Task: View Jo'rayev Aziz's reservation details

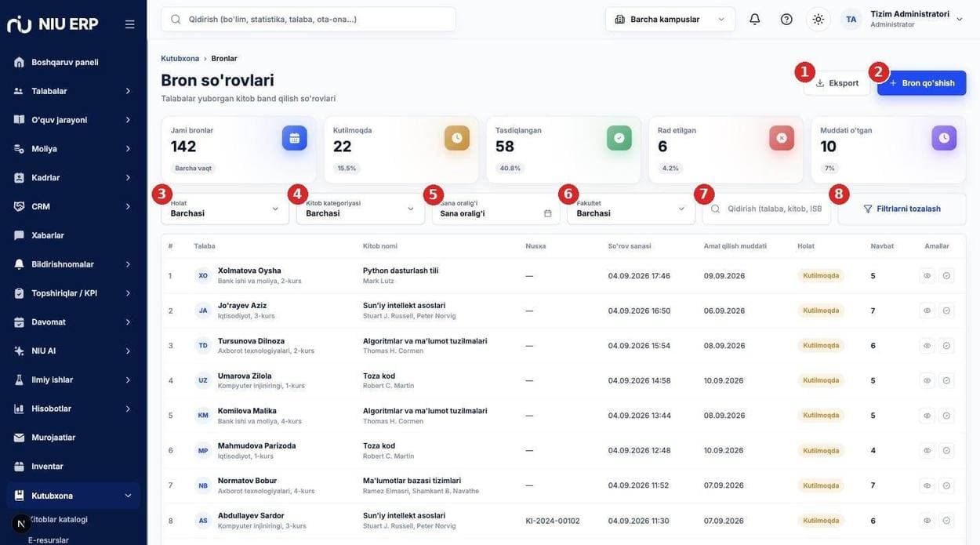Action: click(927, 311)
